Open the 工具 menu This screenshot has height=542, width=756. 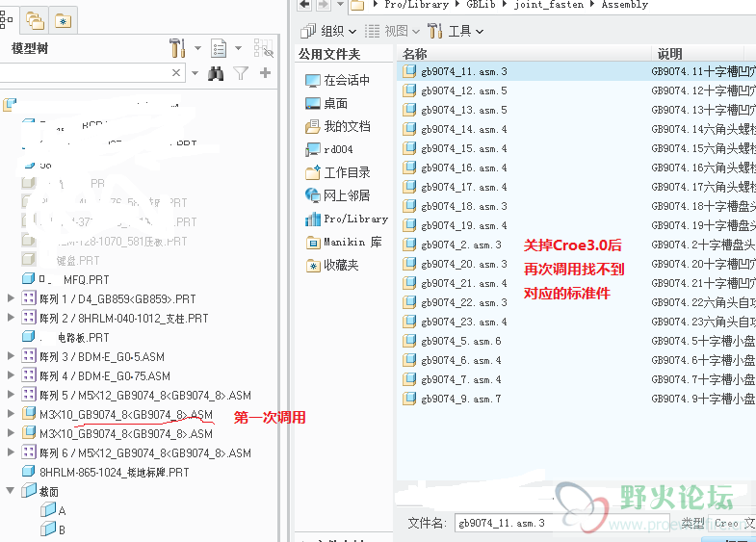(456, 32)
